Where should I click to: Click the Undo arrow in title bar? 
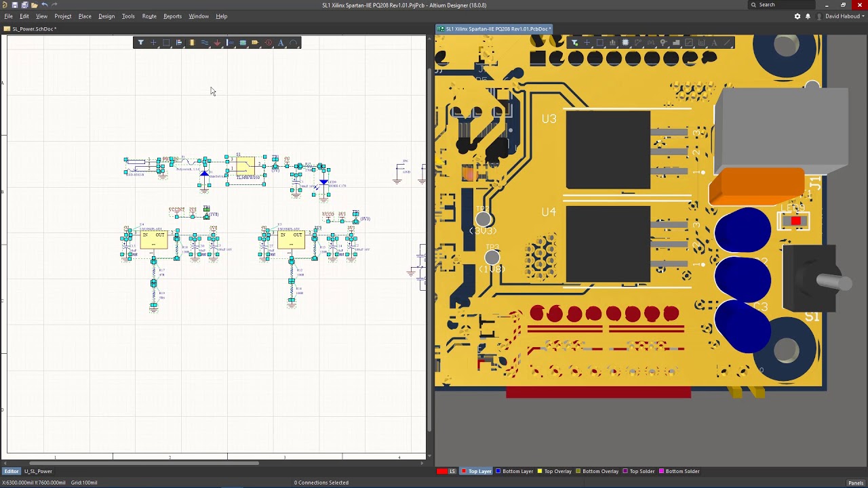tap(45, 5)
